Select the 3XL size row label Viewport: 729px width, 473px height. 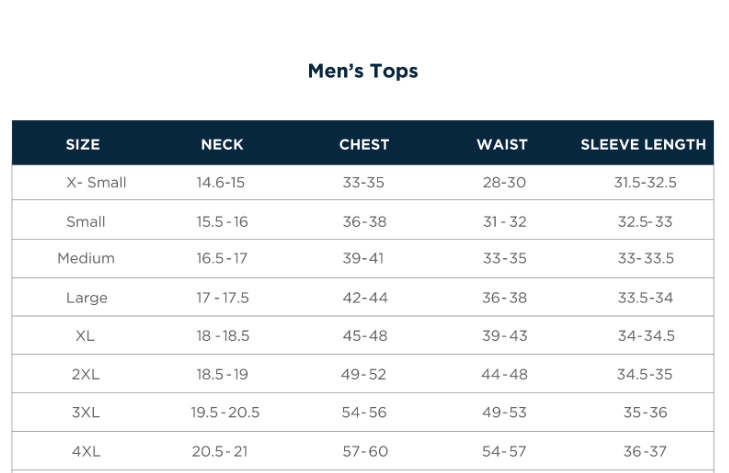[x=85, y=412]
